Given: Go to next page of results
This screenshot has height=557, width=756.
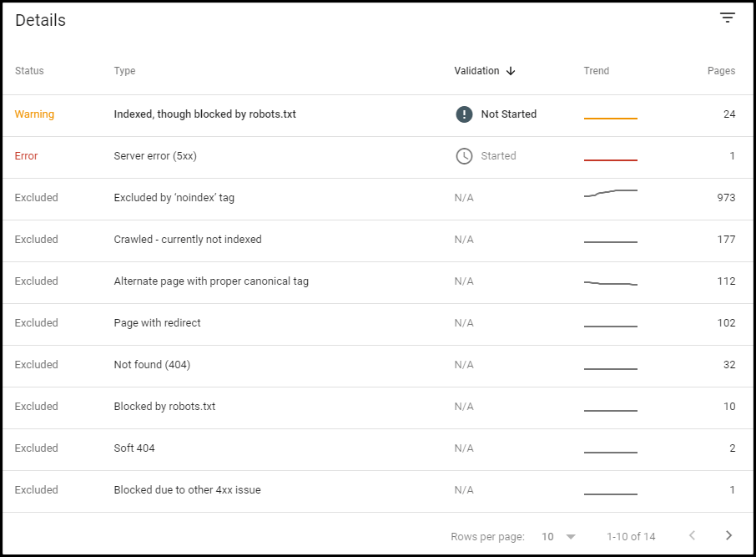Looking at the screenshot, I should click(728, 535).
